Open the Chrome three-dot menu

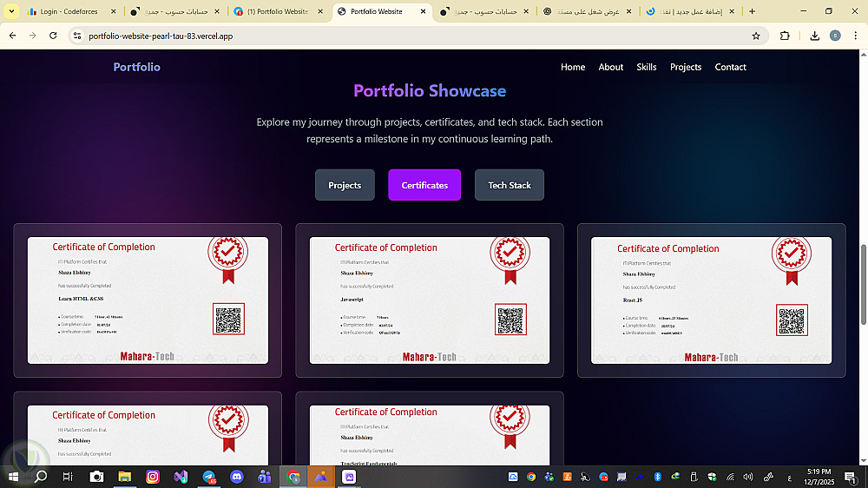855,36
